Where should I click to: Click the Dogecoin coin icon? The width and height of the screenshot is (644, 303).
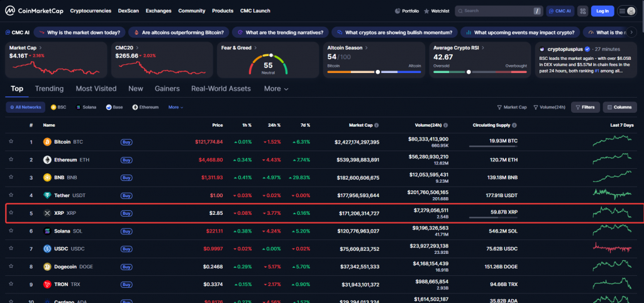coord(47,266)
